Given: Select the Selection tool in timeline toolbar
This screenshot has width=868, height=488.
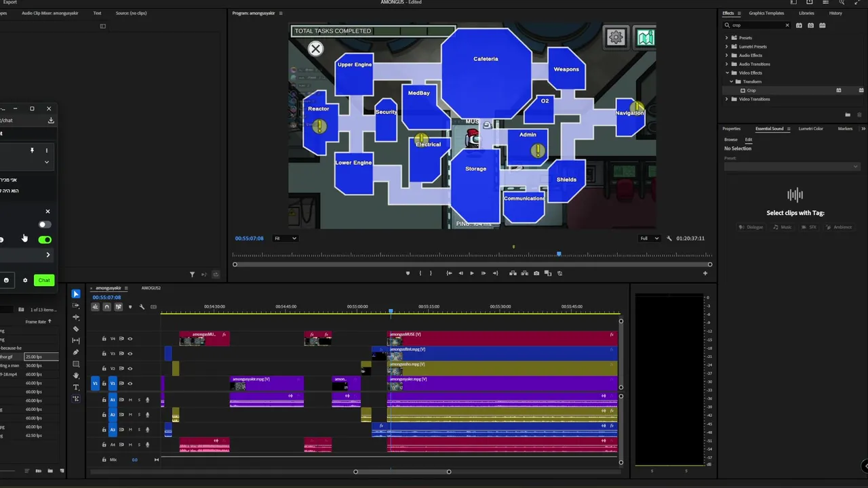Looking at the screenshot, I should coord(76,294).
